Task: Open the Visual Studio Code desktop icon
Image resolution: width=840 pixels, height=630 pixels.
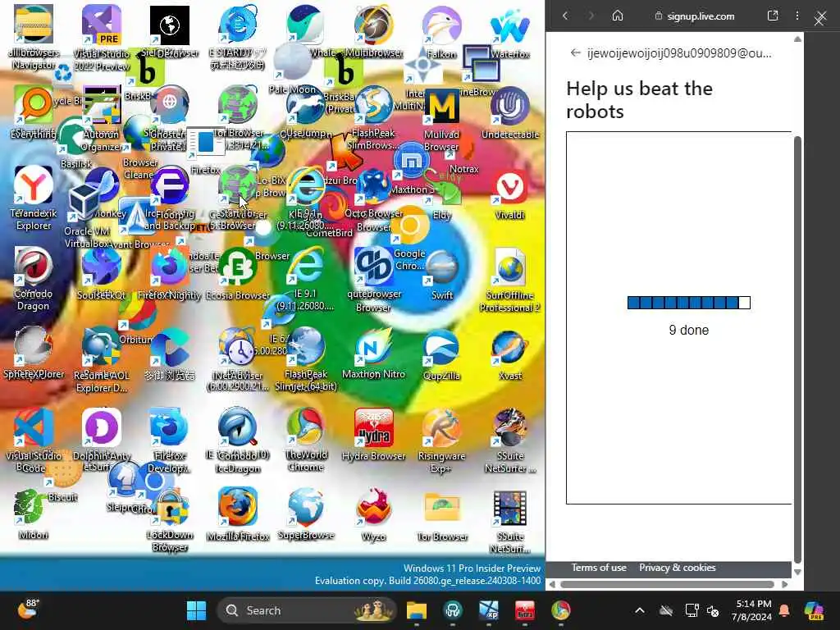Action: pos(33,428)
